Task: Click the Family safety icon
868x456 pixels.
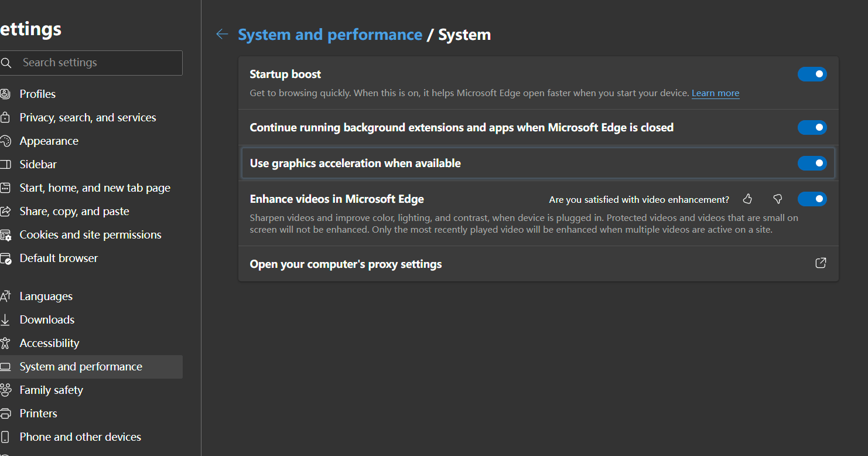Action: pos(5,390)
